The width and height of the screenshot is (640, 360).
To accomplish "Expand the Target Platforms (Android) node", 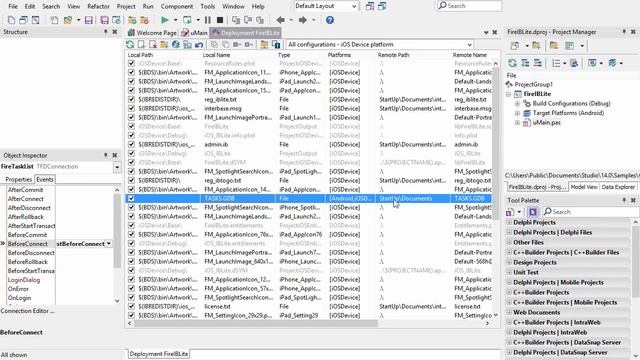I will (x=517, y=113).
